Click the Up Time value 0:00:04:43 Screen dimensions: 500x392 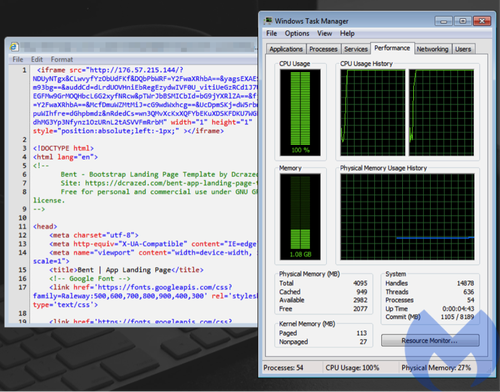pyautogui.click(x=458, y=309)
